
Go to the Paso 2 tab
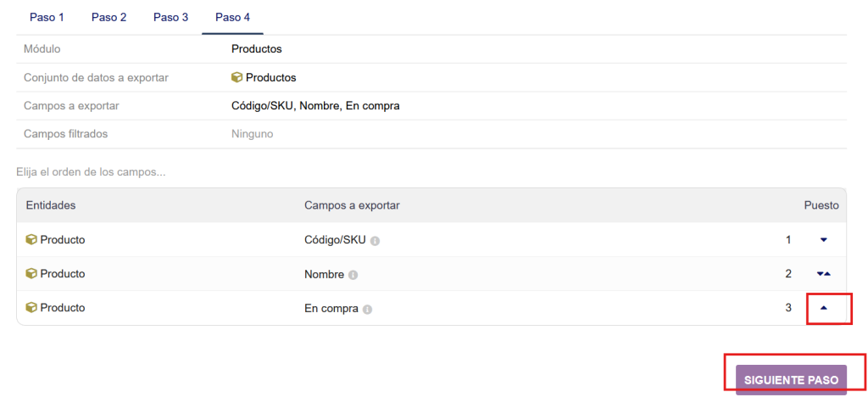[108, 17]
